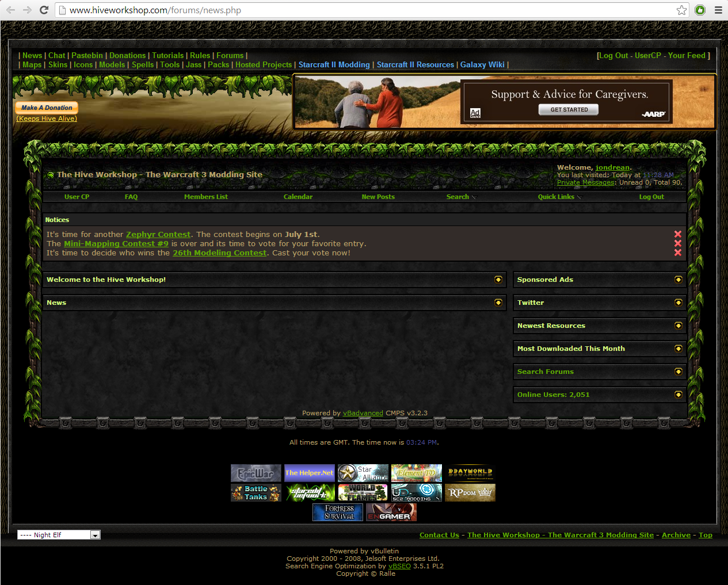Bookmark this page with the star icon
728x585 pixels.
681,10
